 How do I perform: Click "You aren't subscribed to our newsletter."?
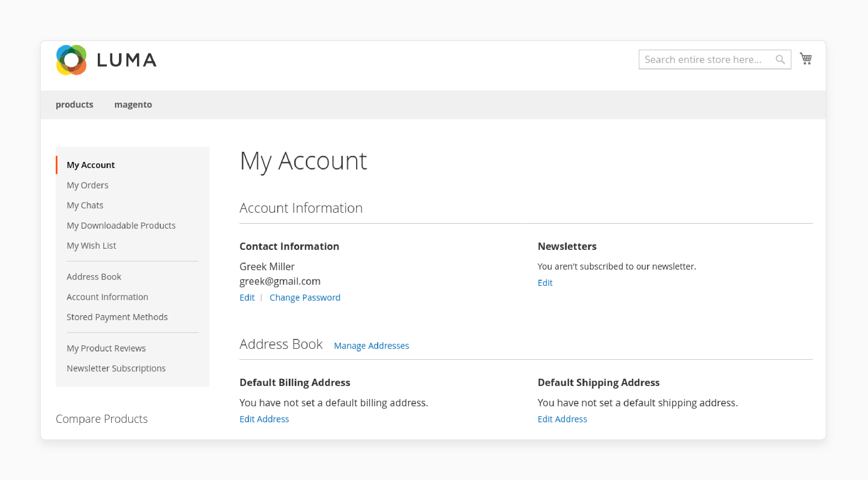point(617,266)
